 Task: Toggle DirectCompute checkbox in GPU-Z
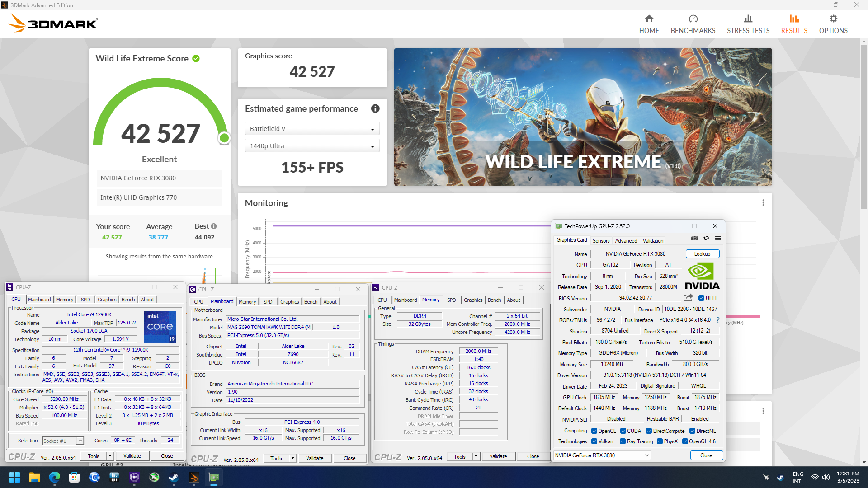point(649,431)
